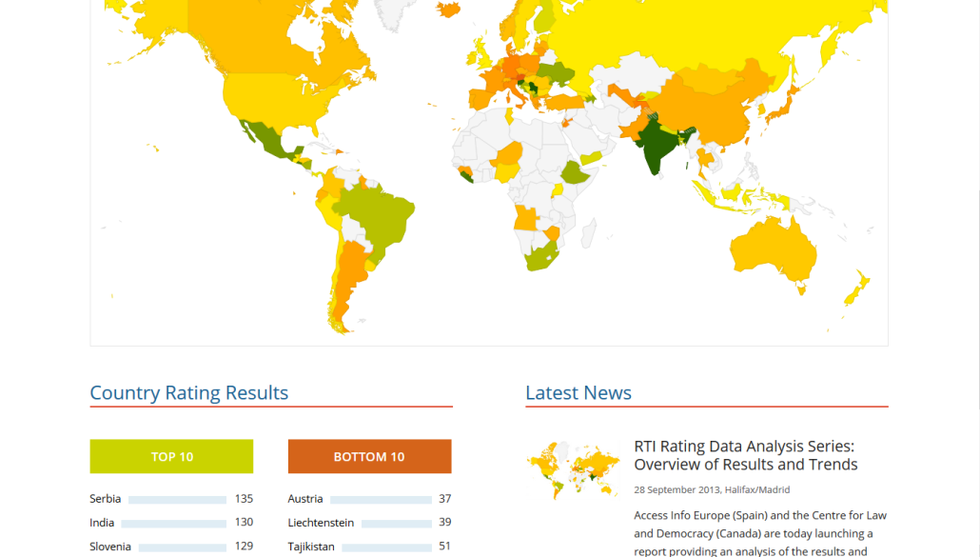The image size is (980, 557).
Task: Select Liechtenstein in the bottom 10 list
Action: click(321, 523)
